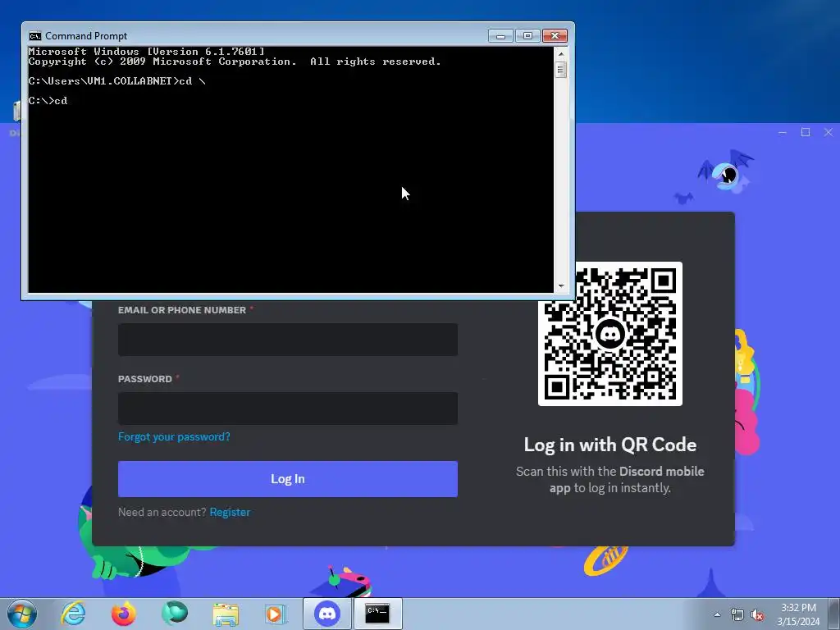The width and height of the screenshot is (840, 630).
Task: Click the date 3/15/2024 in tray
Action: pos(798,622)
